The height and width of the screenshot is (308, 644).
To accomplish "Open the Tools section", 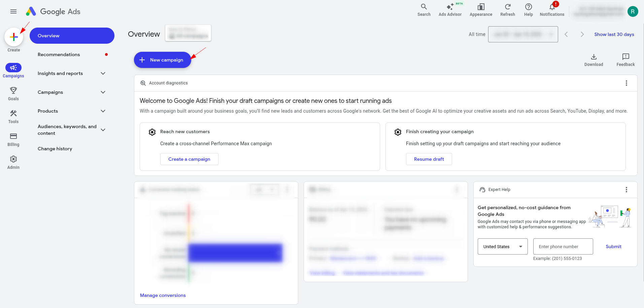I will point(13,117).
